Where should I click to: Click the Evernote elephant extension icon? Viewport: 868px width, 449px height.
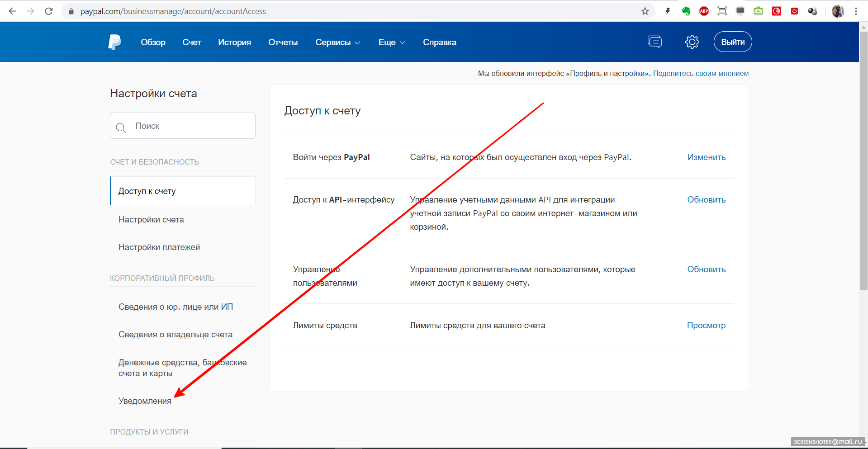(686, 11)
